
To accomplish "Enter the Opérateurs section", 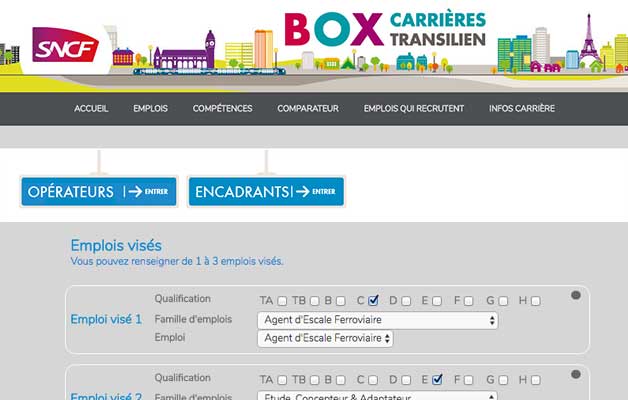I will pyautogui.click(x=99, y=191).
